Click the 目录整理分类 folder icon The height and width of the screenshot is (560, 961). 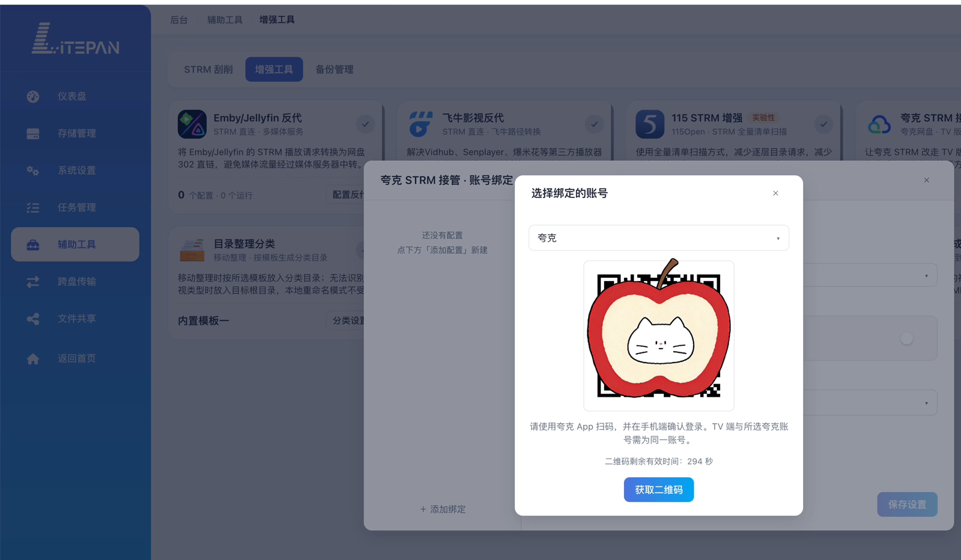192,250
